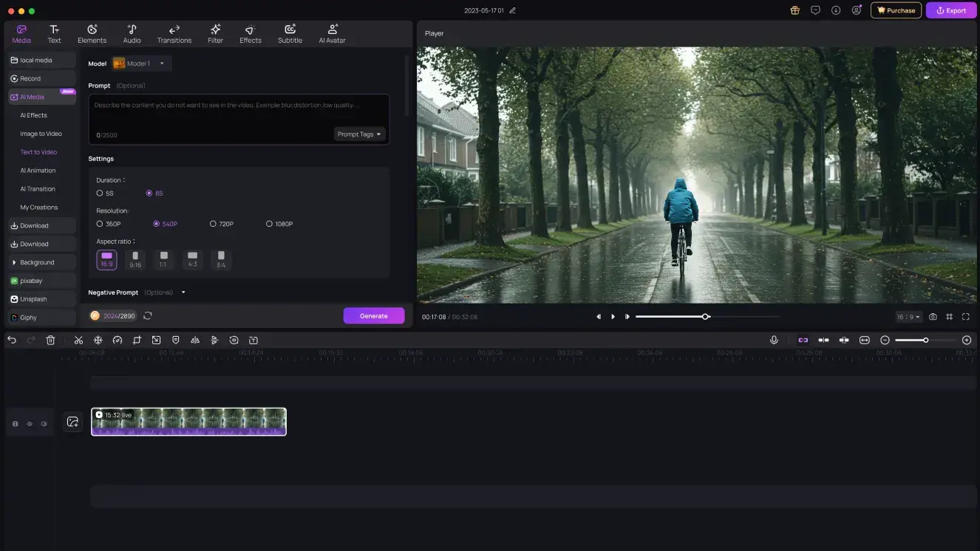Take a snapshot with the camera icon
Image resolution: width=980 pixels, height=551 pixels.
933,317
